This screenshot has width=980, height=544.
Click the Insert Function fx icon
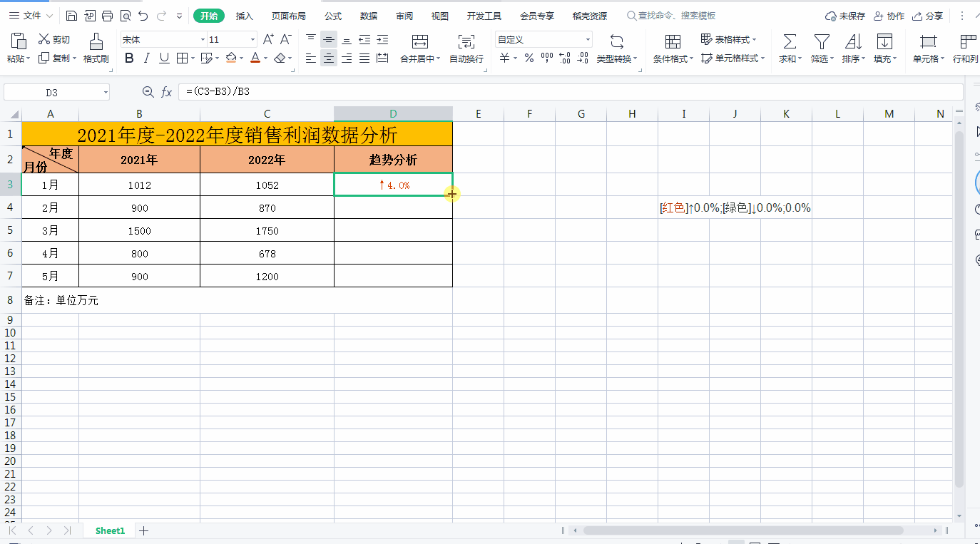(x=167, y=91)
